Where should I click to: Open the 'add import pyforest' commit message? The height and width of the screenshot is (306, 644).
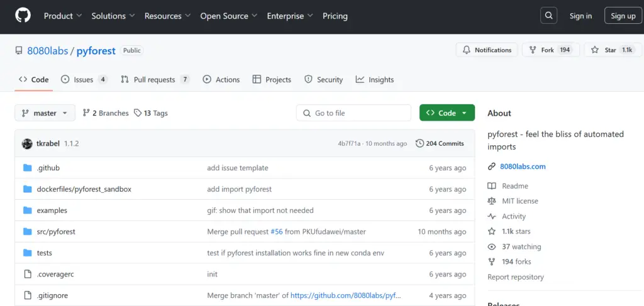point(239,189)
